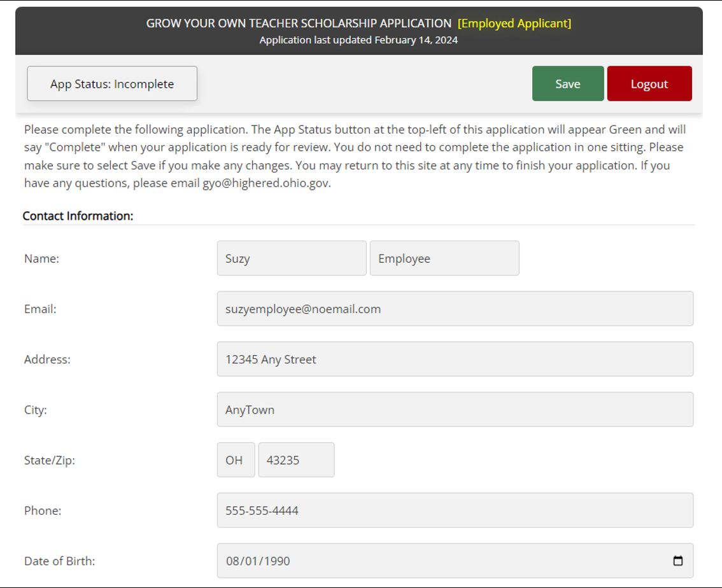The image size is (722, 588).
Task: Click the App Status: Incomplete button
Action: 111,83
